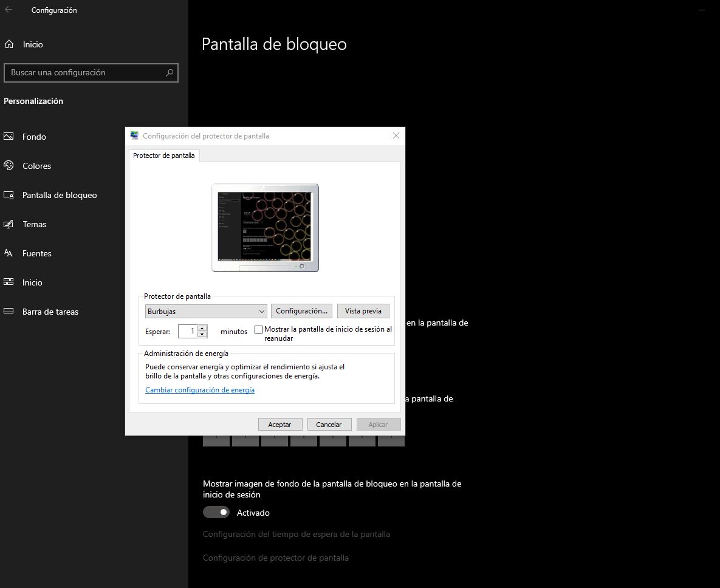Click the Inicio home icon
Screen dimensions: 720x588
click(x=9, y=44)
